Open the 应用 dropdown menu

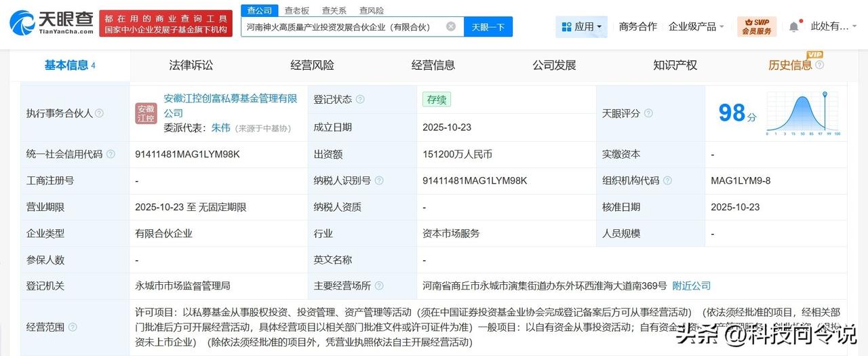pyautogui.click(x=582, y=26)
